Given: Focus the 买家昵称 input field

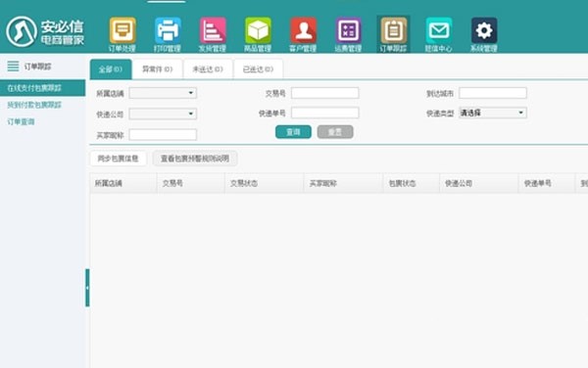Looking at the screenshot, I should pos(163,135).
